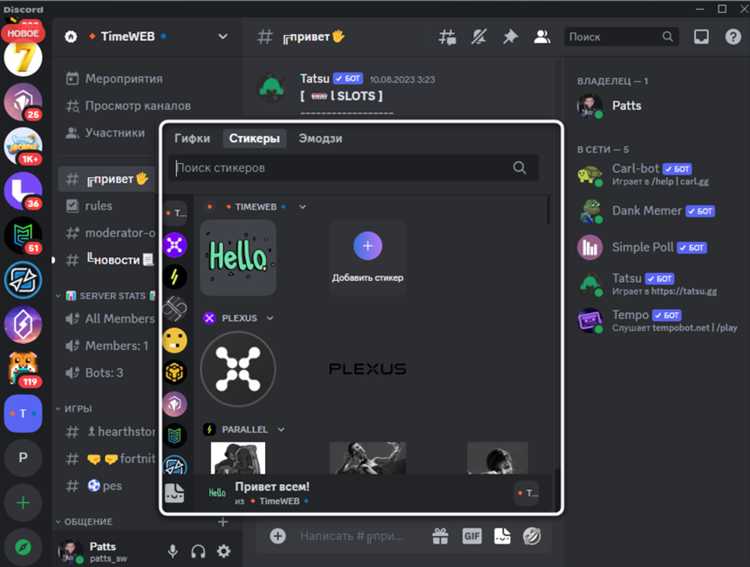This screenshot has width=750, height=567.
Task: Jump to Parallel lightning pack in sidebar
Action: 175,277
